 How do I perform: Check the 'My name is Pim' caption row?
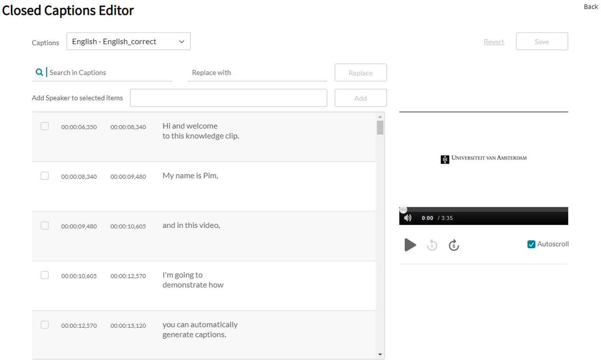click(44, 175)
